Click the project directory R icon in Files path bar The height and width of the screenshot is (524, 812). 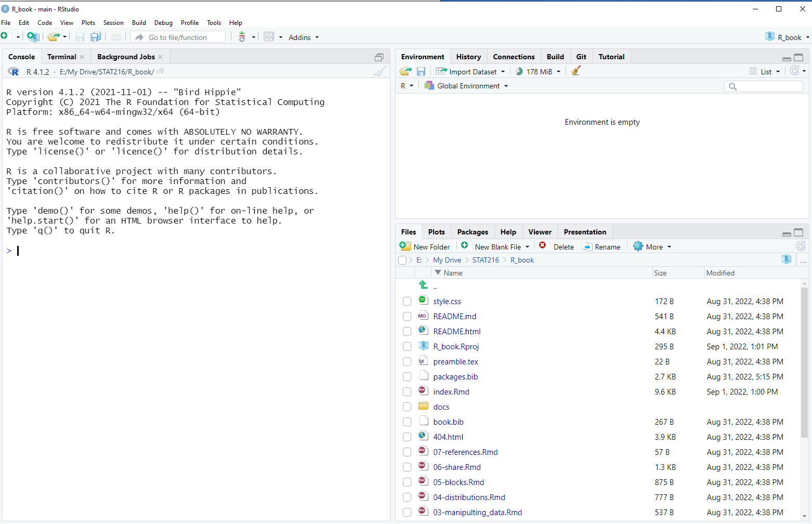pos(787,259)
